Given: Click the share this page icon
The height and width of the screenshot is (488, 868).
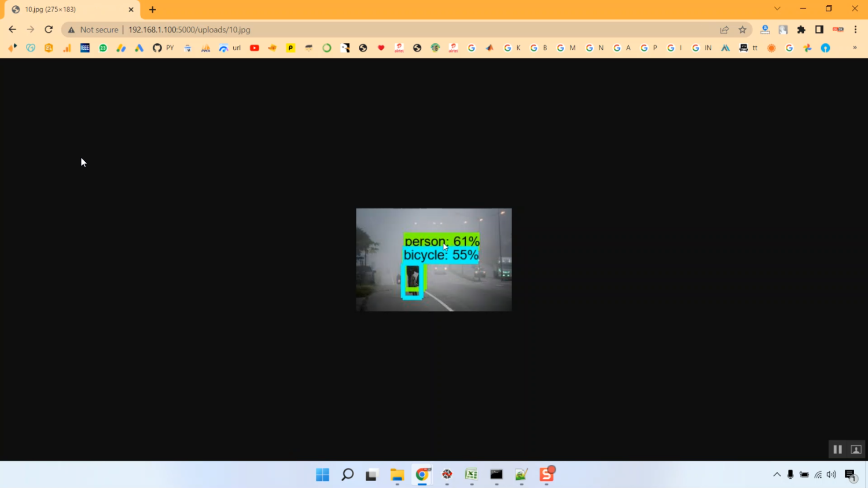Looking at the screenshot, I should 724,29.
